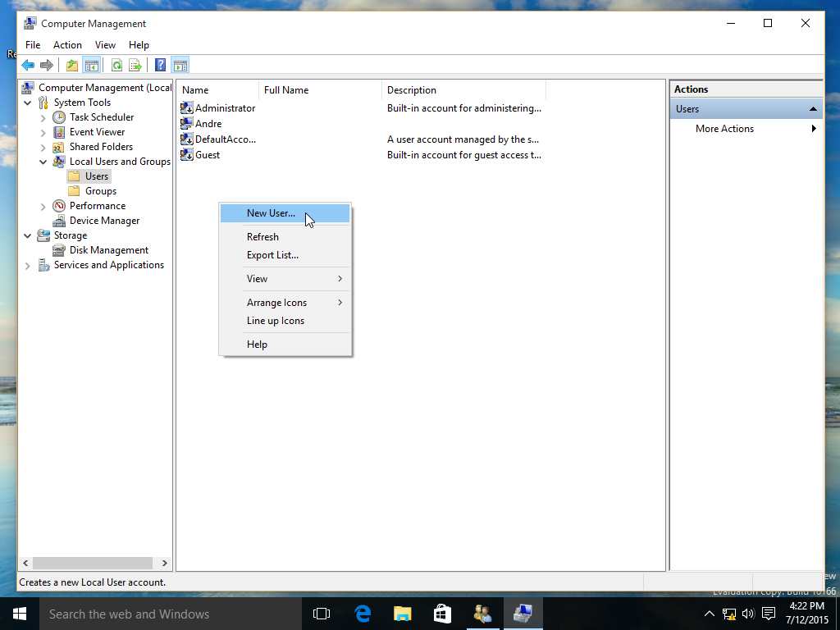Open Device Manager from the tree

coord(104,221)
